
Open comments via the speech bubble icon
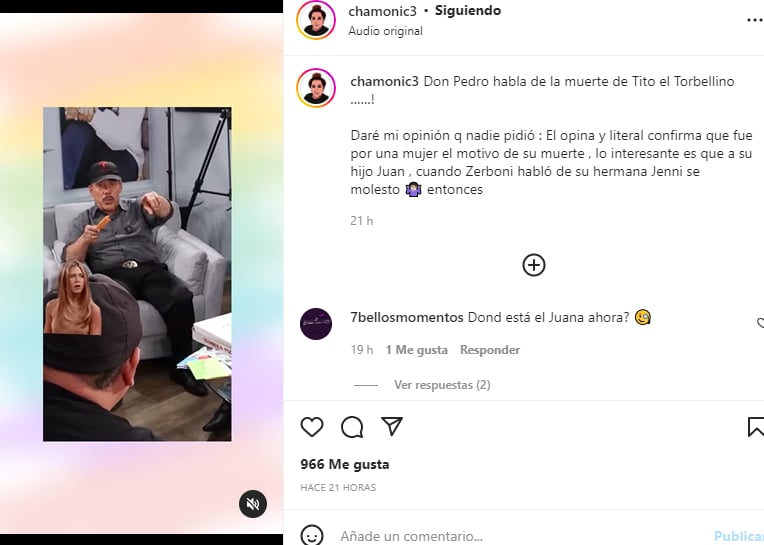(x=352, y=427)
